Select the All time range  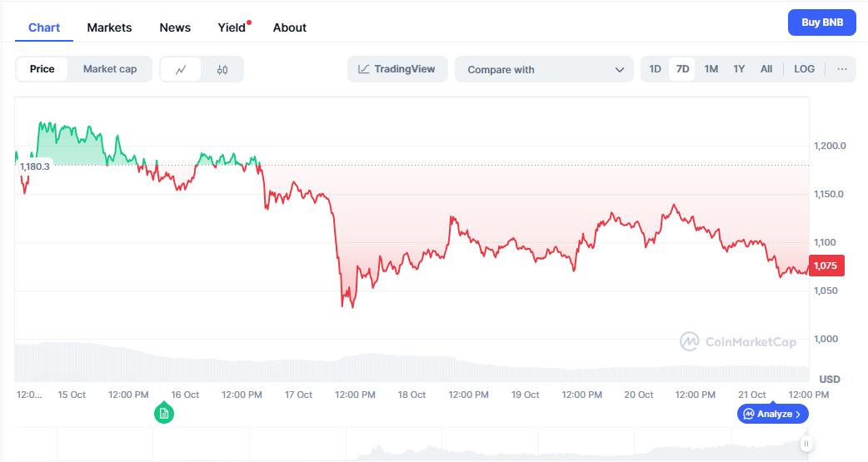click(766, 69)
